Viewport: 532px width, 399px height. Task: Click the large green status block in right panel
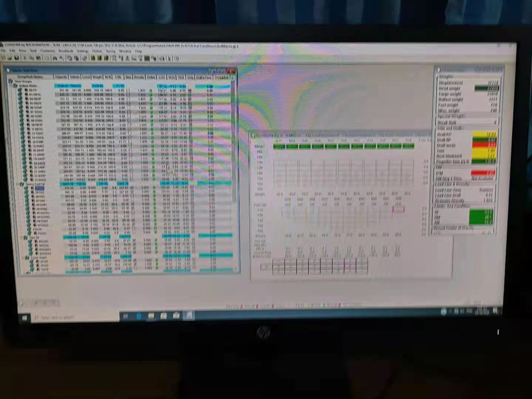point(481,216)
